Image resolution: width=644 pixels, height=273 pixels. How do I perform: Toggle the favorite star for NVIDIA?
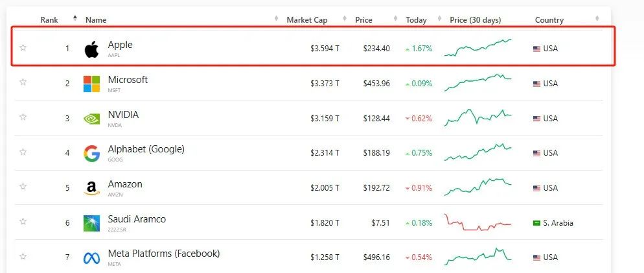point(23,117)
